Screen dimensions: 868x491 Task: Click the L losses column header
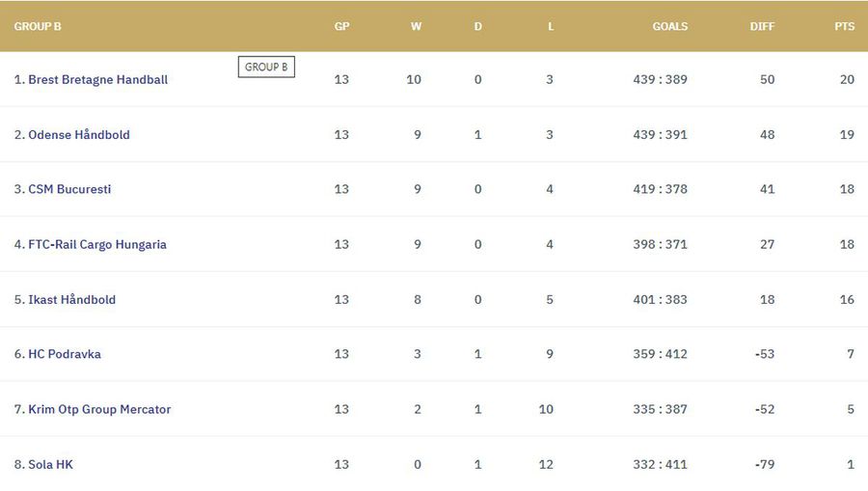pos(551,27)
